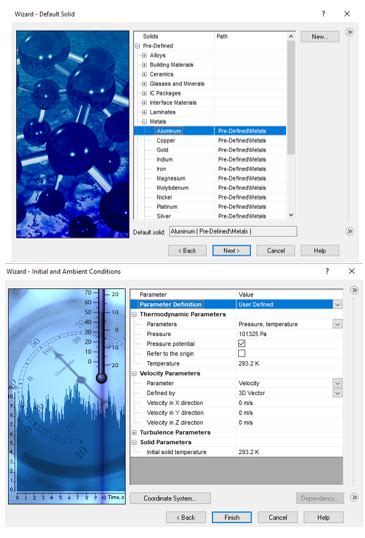
Task: Select Iron in the metals list
Action: [x=161, y=169]
